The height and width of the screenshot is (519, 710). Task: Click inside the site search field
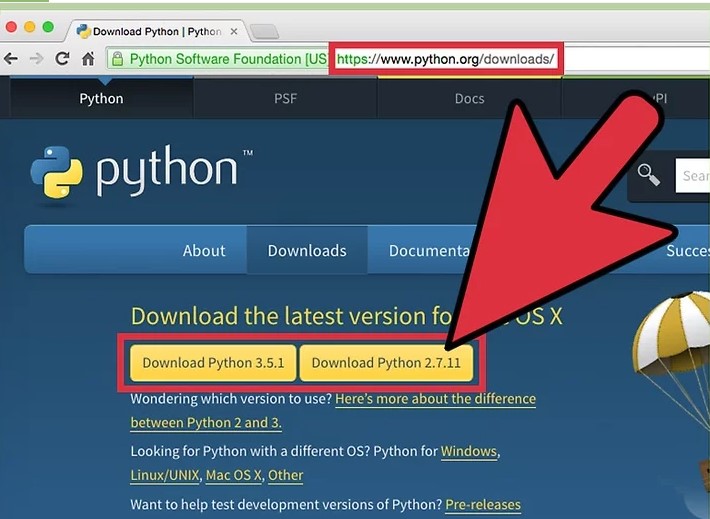click(693, 175)
